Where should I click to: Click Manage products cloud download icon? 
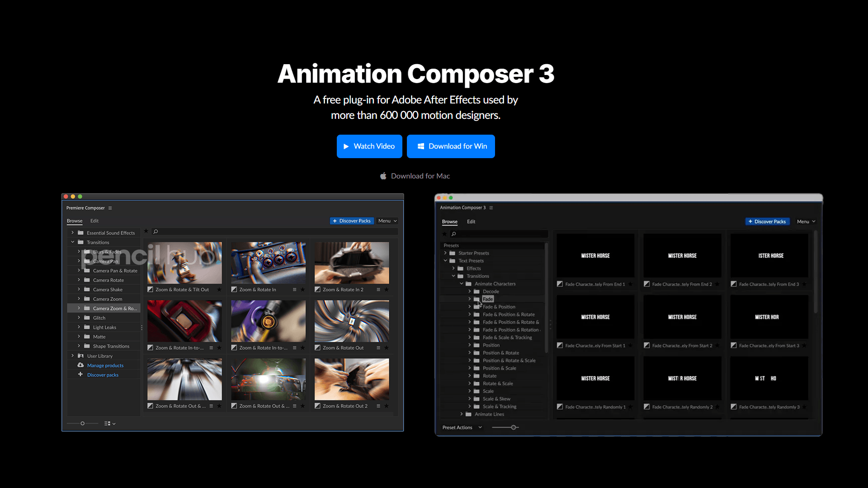pyautogui.click(x=80, y=365)
